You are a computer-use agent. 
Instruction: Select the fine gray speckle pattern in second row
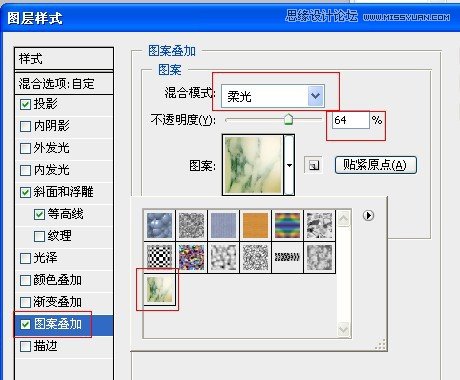[x=255, y=257]
